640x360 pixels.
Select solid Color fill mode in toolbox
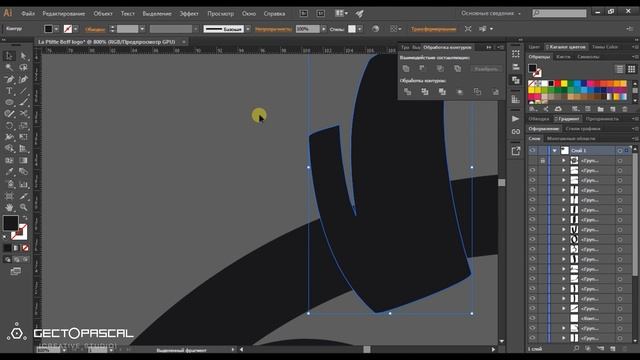pos(7,248)
